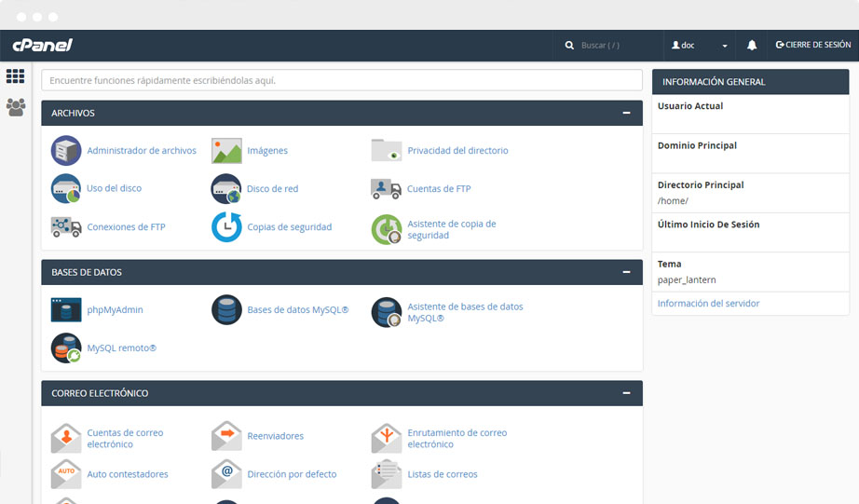This screenshot has height=504, width=859.
Task: Open the Listas de correos link
Action: tap(443, 474)
